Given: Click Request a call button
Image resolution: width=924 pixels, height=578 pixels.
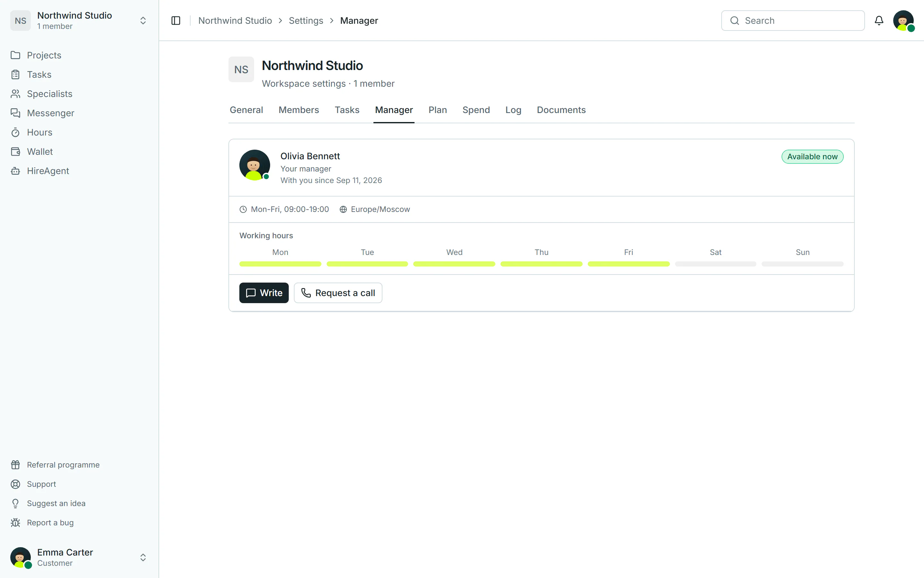Looking at the screenshot, I should (338, 293).
